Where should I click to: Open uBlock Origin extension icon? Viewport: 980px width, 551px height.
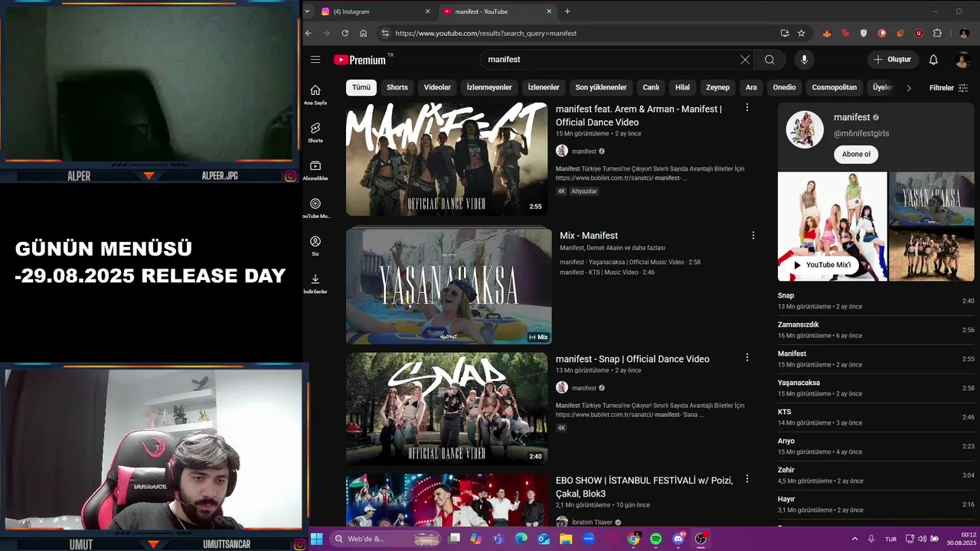click(x=919, y=33)
